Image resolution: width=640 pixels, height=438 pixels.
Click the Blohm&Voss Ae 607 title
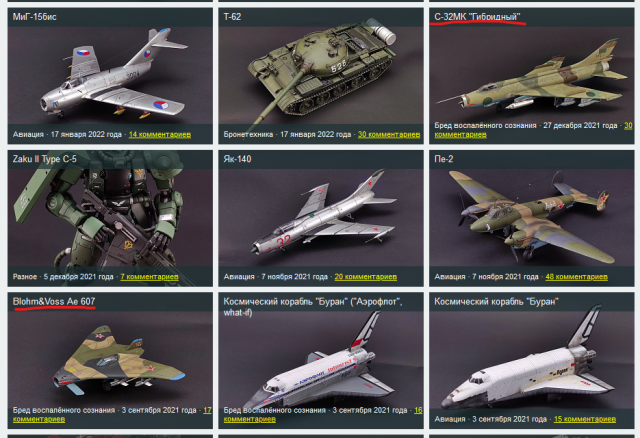(x=54, y=302)
